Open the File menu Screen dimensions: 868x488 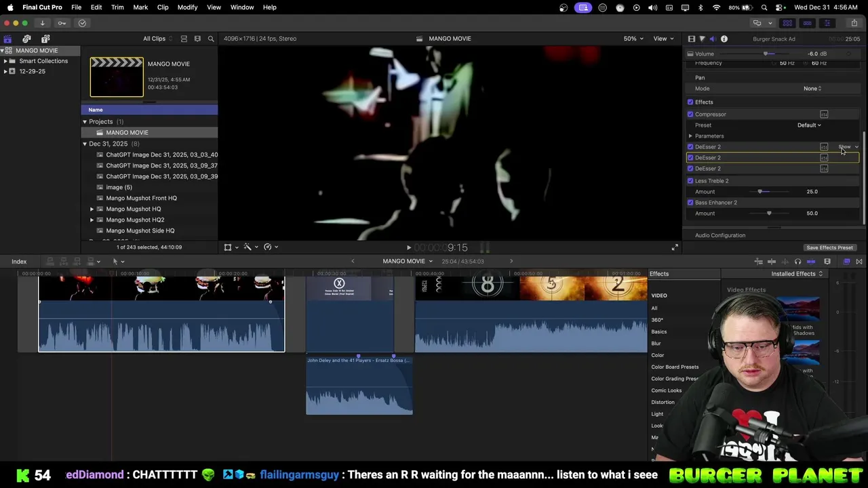(76, 7)
